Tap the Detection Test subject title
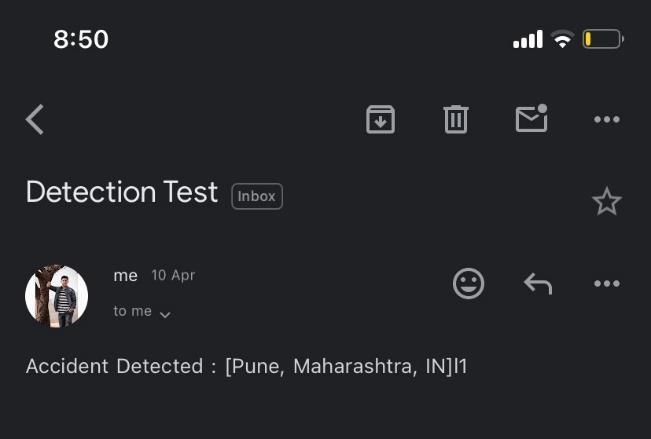The height and width of the screenshot is (439, 651). point(122,192)
